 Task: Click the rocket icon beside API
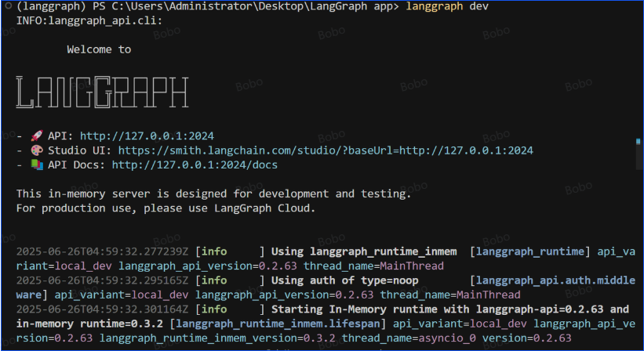37,136
